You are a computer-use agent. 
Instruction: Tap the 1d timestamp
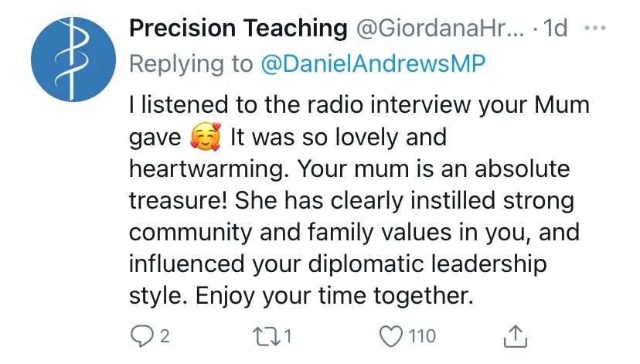(556, 28)
